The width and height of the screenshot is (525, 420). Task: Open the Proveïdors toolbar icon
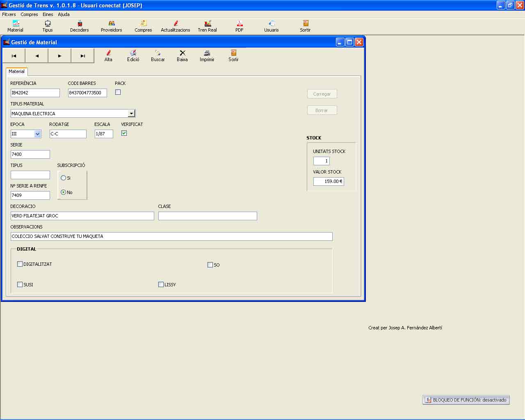pos(112,23)
